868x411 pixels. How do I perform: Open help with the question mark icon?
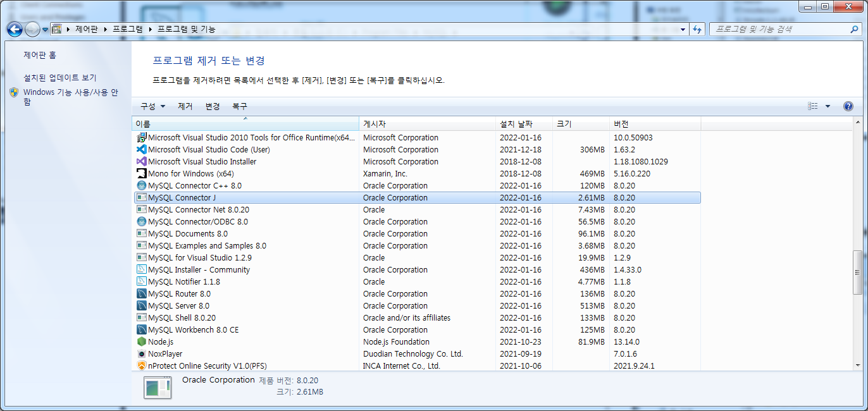pos(848,106)
